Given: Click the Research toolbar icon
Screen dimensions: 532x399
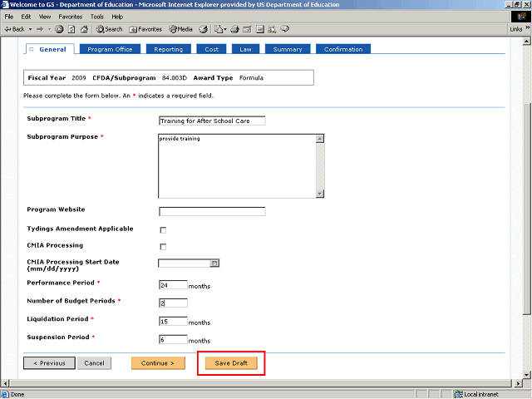Looking at the screenshot, I should pyautogui.click(x=272, y=30).
